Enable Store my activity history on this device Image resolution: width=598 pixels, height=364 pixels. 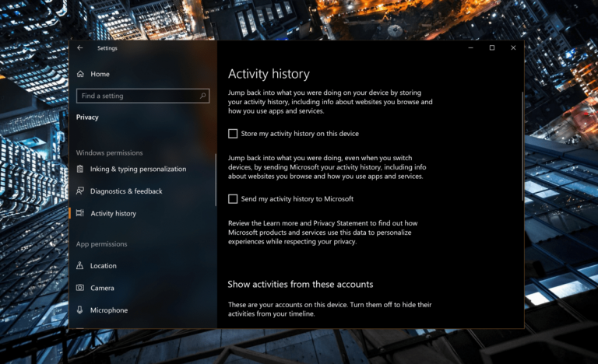coord(233,134)
